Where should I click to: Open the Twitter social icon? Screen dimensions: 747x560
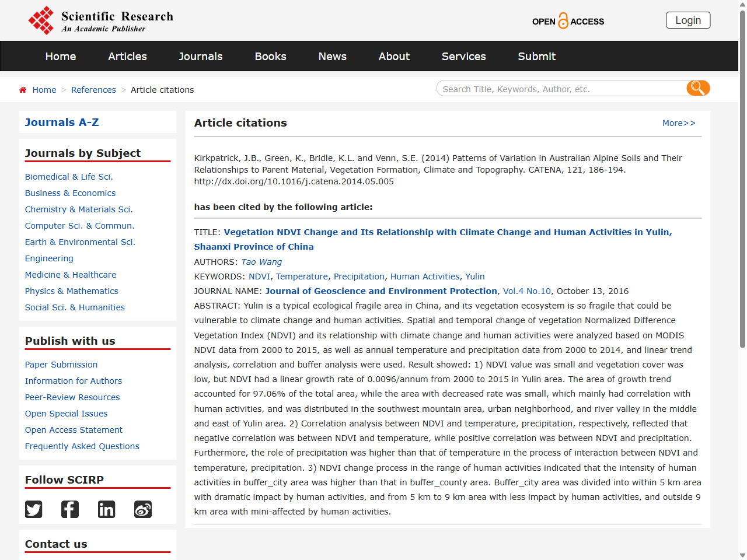pos(34,509)
